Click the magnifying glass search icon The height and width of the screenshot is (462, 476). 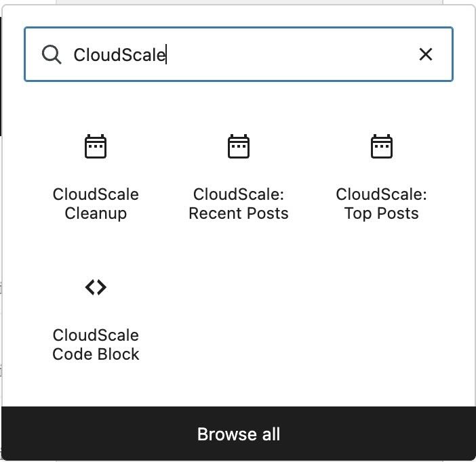point(52,55)
